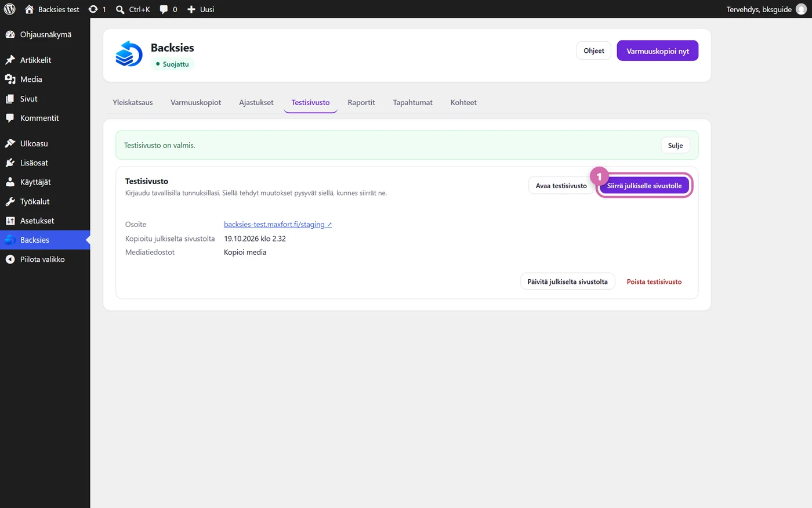Click the Backsies logo in the header card
812x508 pixels.
pyautogui.click(x=129, y=54)
